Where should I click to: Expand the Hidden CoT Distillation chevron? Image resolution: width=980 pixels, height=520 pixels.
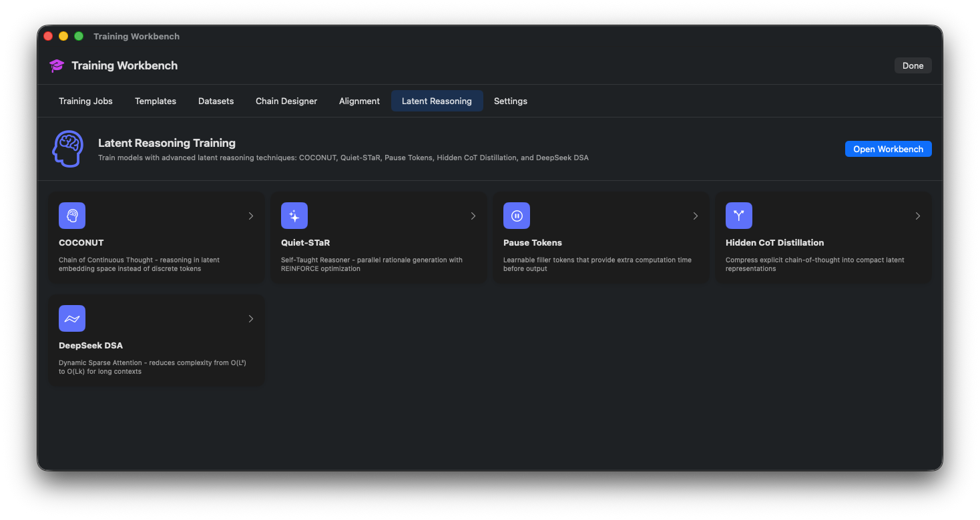coord(917,216)
